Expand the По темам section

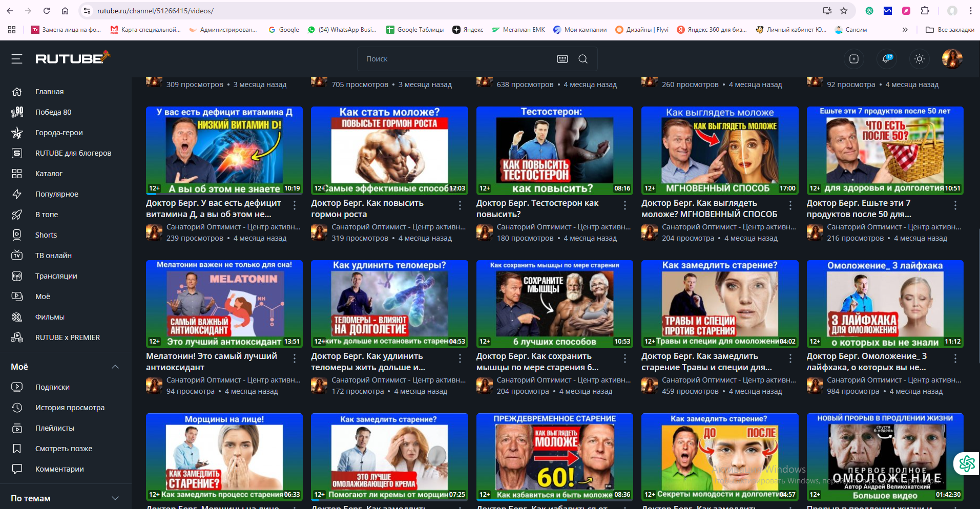[x=115, y=498]
